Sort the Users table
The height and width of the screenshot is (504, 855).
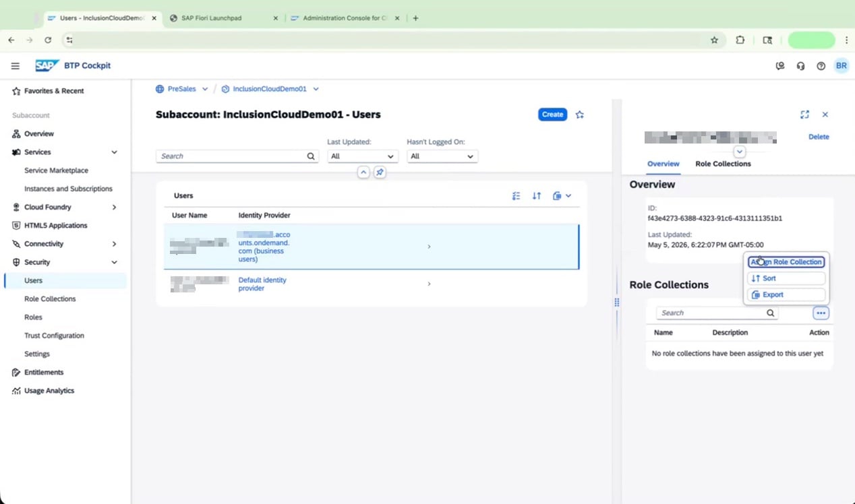(537, 196)
